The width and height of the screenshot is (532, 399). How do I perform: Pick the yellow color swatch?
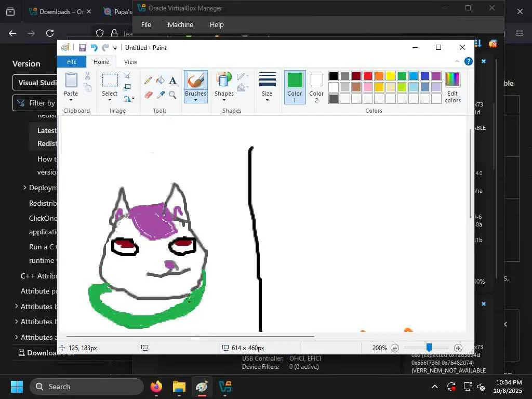pos(391,76)
